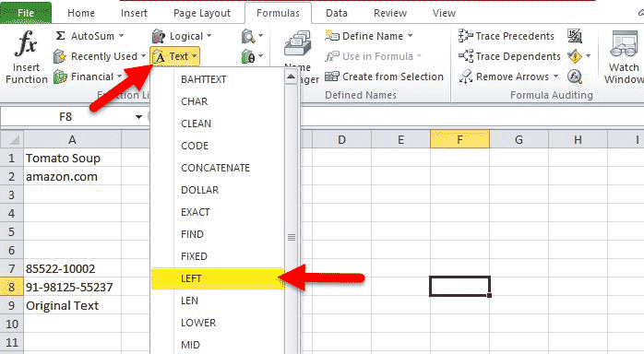
Task: Open the File tab
Action: coord(26,13)
